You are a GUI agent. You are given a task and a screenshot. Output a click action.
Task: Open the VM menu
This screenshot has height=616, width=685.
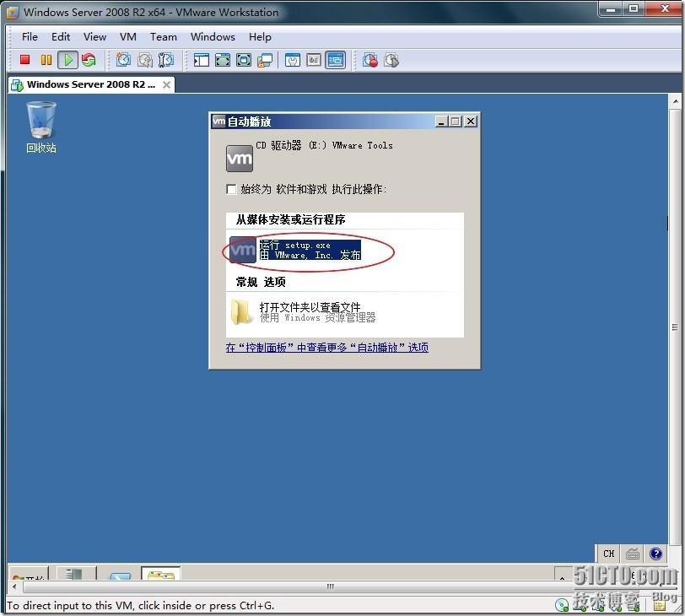coord(128,36)
